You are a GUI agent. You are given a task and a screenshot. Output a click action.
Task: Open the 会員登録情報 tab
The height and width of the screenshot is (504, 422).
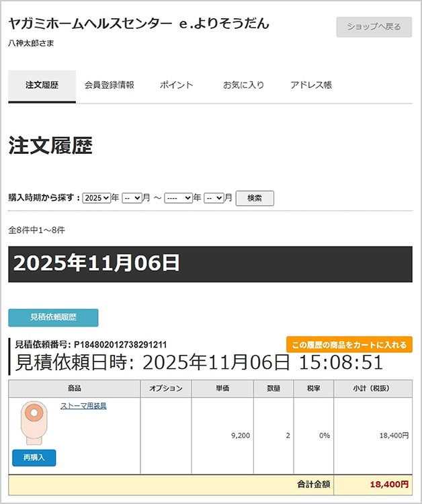[110, 85]
